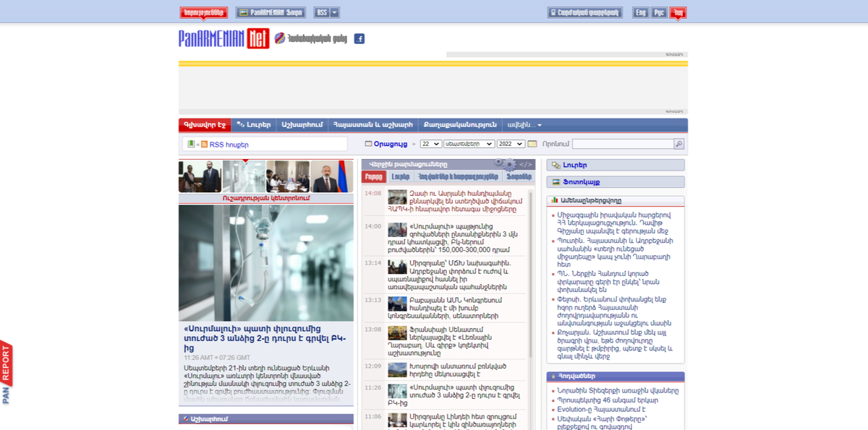Switch to Ֆոտոներ tab in latest updates
The width and height of the screenshot is (868, 430).
[x=519, y=176]
